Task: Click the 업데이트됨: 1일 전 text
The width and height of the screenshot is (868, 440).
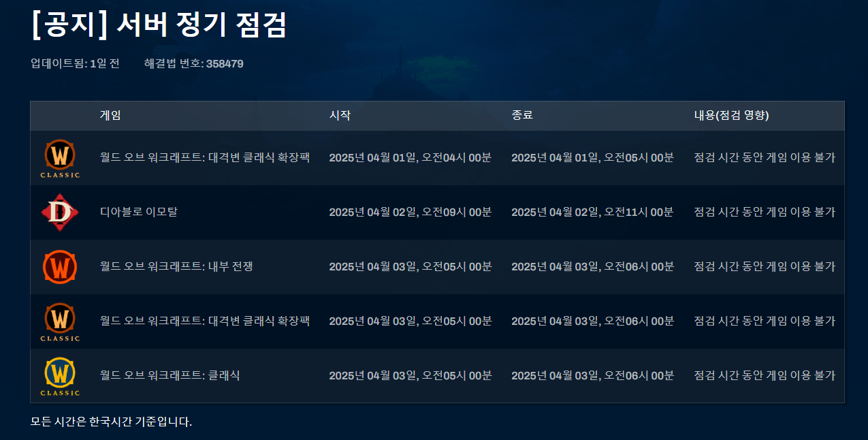Action: coord(75,63)
